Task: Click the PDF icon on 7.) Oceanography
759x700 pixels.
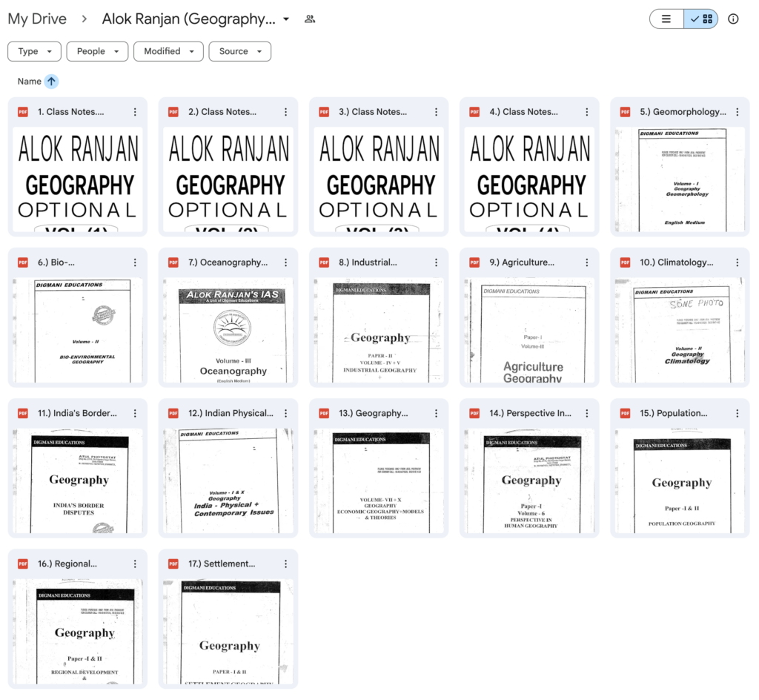Action: tap(173, 262)
